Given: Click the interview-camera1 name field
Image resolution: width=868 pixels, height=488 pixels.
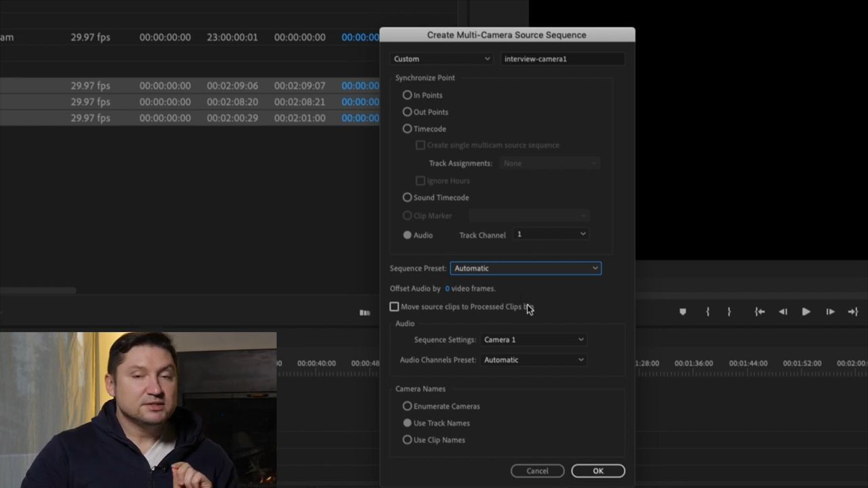Looking at the screenshot, I should (x=563, y=58).
